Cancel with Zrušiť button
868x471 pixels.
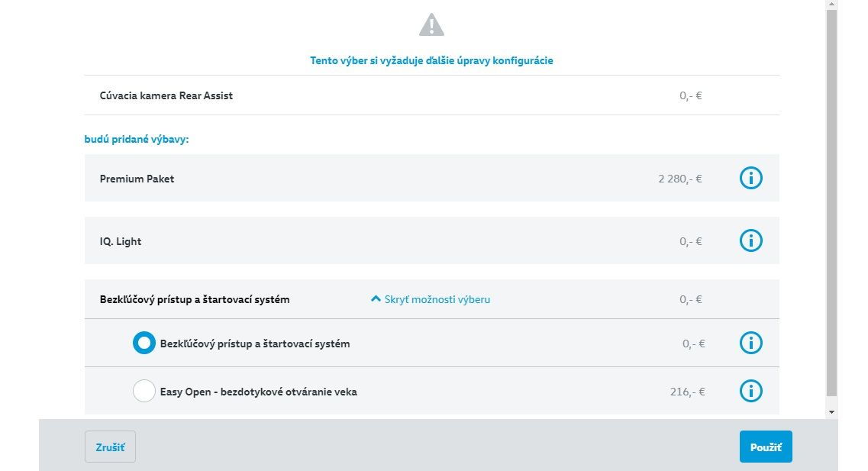pyautogui.click(x=110, y=447)
